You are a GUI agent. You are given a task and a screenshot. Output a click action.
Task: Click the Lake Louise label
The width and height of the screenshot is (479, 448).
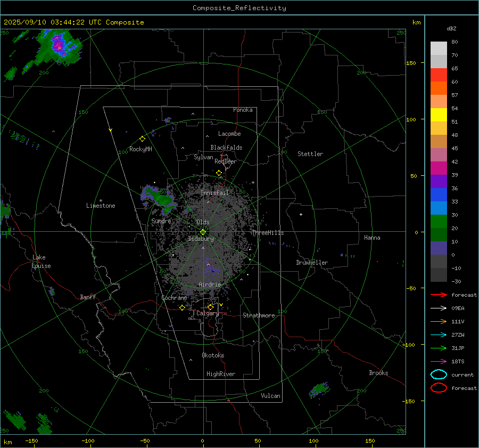41,262
